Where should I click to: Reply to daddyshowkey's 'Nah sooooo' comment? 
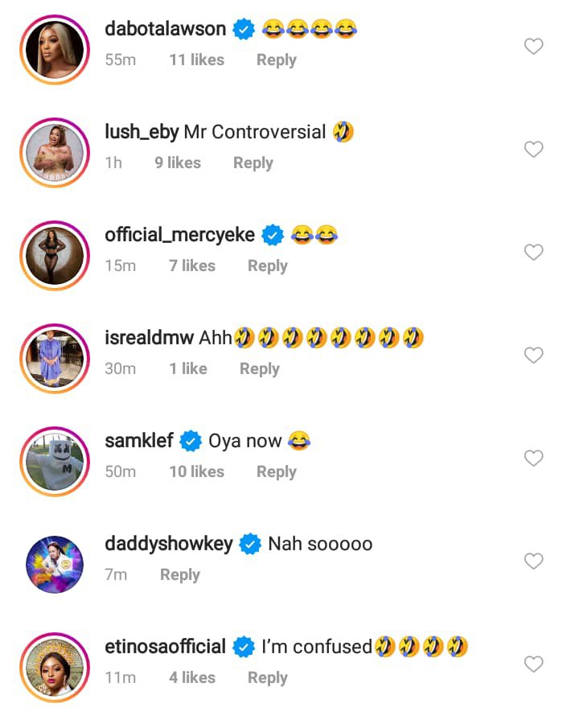point(179,575)
